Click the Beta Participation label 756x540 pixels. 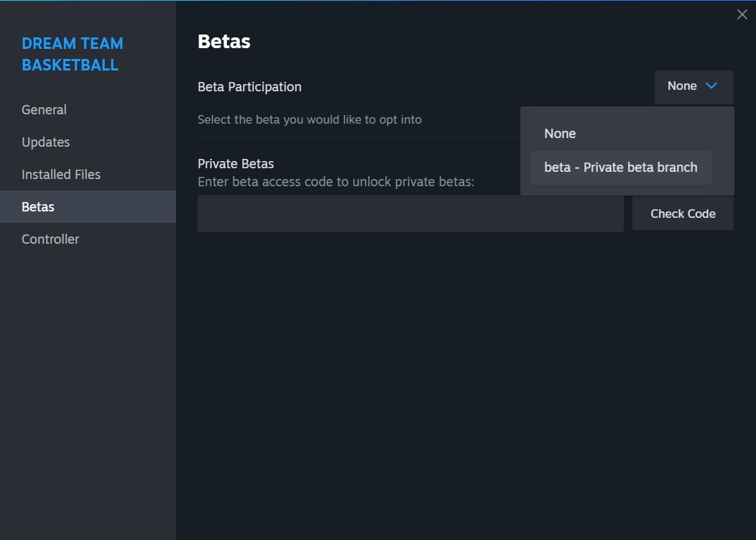(249, 87)
